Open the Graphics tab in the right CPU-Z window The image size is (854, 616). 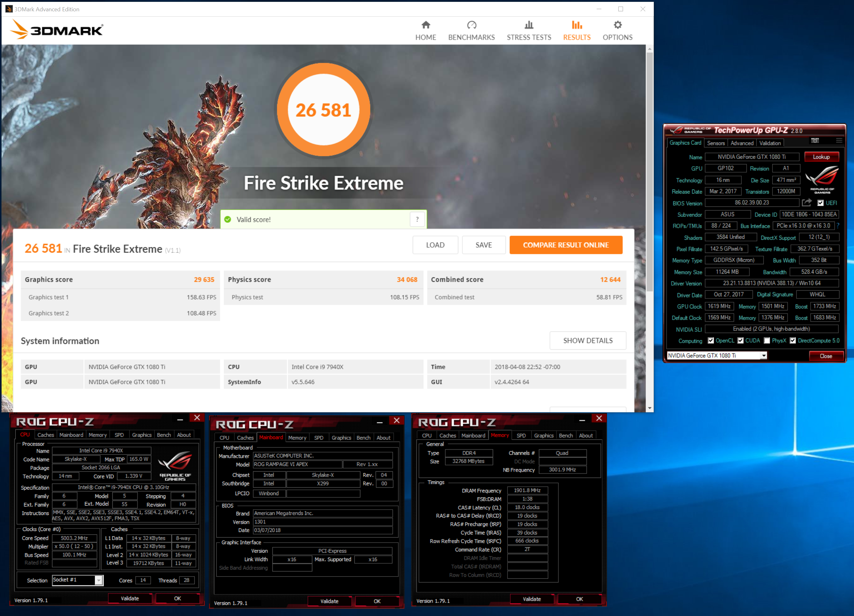tap(544, 435)
